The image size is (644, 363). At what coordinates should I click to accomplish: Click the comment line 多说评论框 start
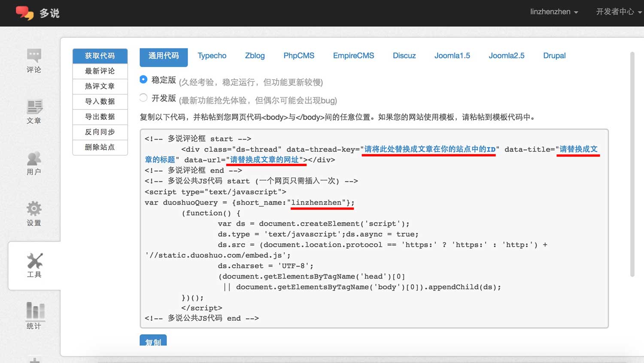(x=198, y=139)
